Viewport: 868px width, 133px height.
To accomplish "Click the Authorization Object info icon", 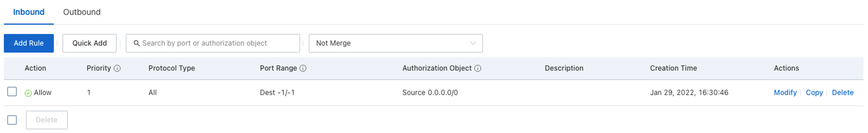I will pos(477,68).
